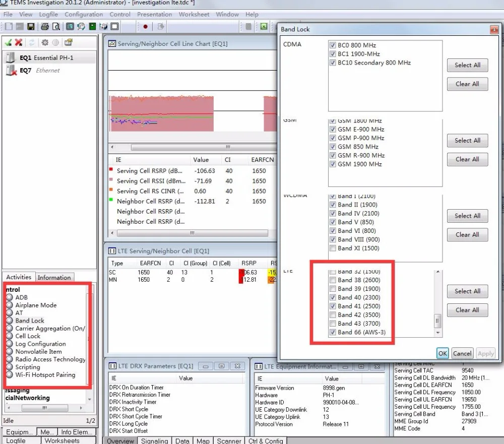Click Clear All for LTE bands
The image size is (504, 444).
(467, 310)
